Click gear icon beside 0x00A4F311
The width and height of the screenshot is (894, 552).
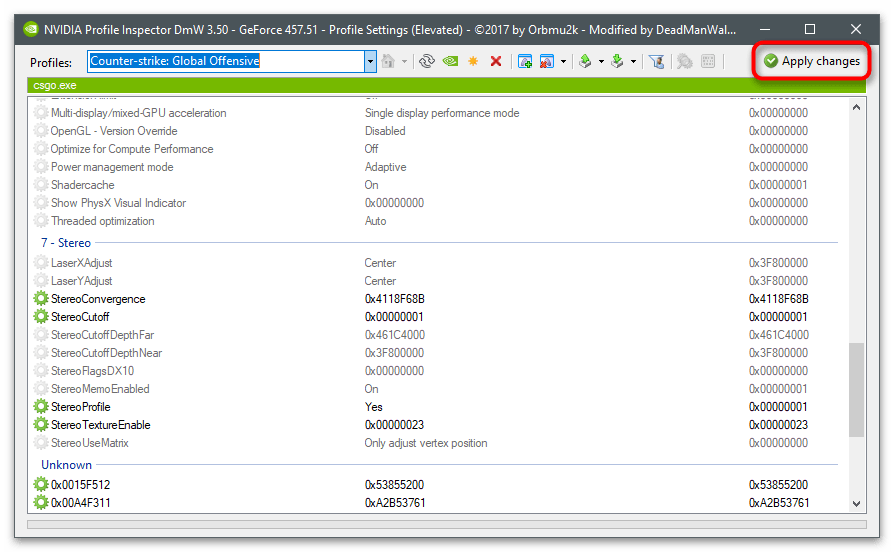[x=40, y=502]
